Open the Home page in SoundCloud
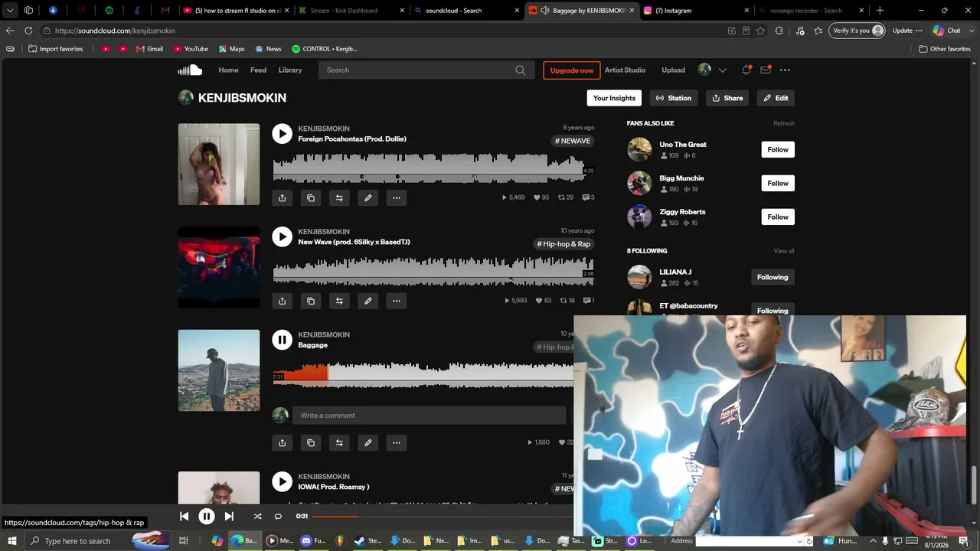The width and height of the screenshot is (980, 551). 228,70
